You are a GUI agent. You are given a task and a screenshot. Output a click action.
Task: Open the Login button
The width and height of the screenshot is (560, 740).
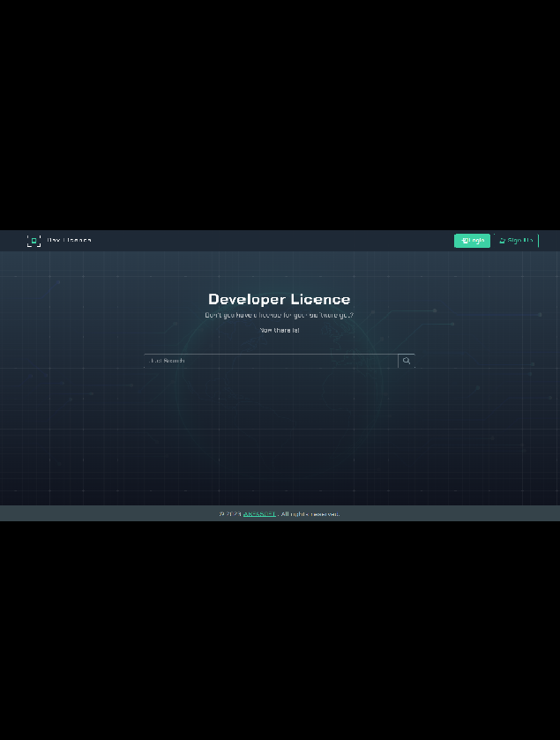click(x=472, y=241)
